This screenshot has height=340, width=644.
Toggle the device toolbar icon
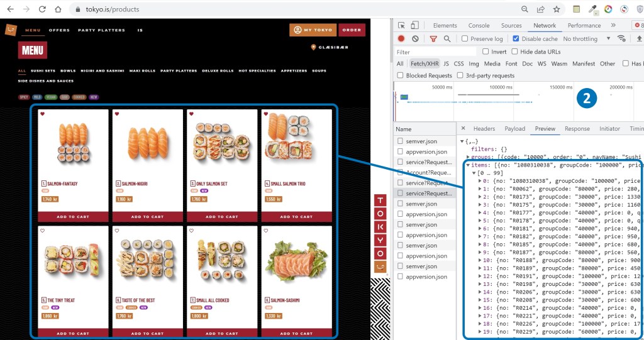click(x=415, y=26)
